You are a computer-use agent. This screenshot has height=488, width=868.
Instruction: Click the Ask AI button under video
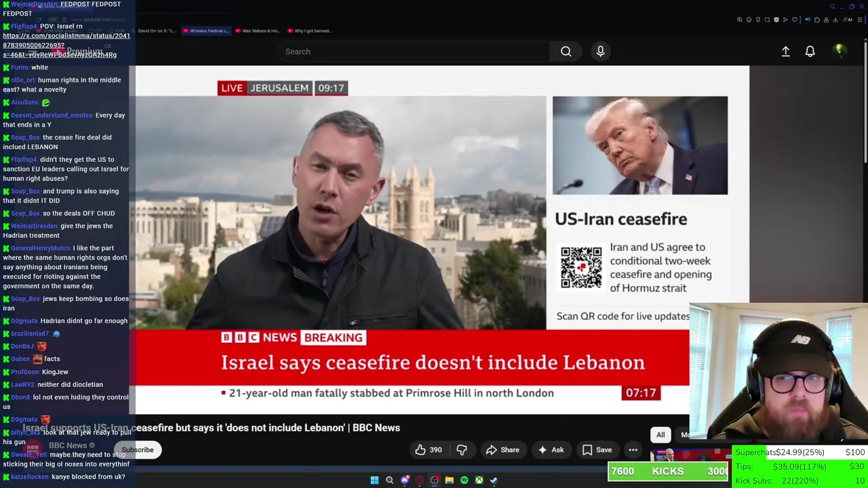[551, 450]
